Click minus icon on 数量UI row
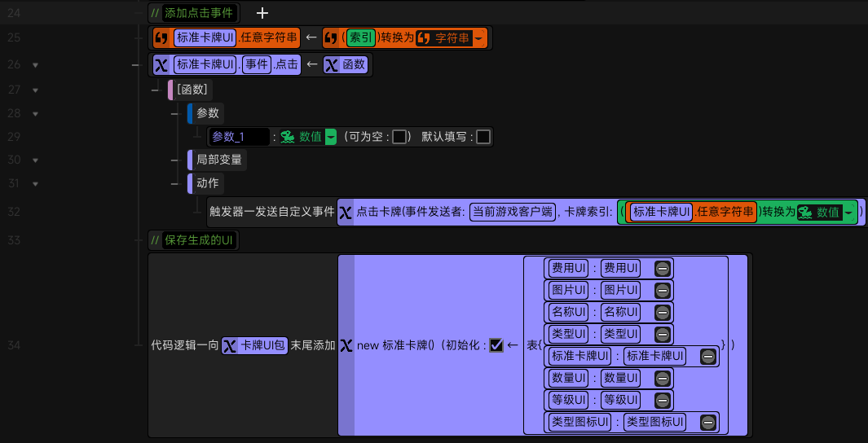868x443 pixels. (x=663, y=378)
